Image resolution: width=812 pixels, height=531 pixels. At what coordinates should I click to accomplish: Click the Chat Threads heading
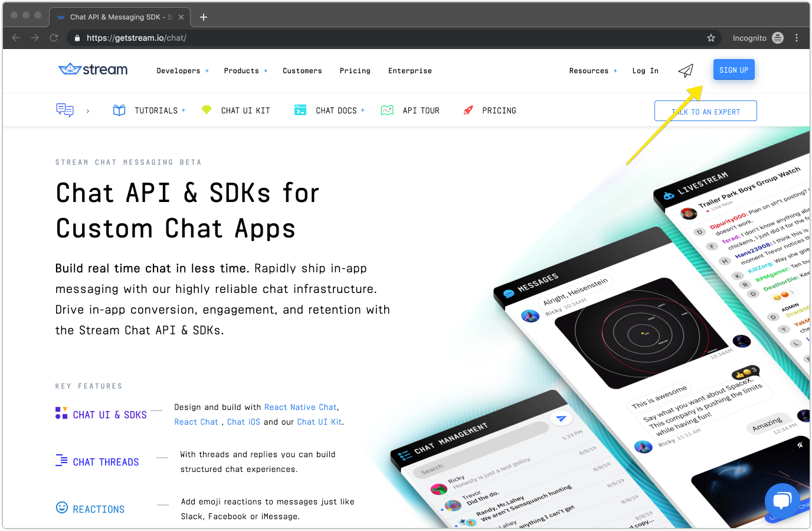[x=106, y=462]
